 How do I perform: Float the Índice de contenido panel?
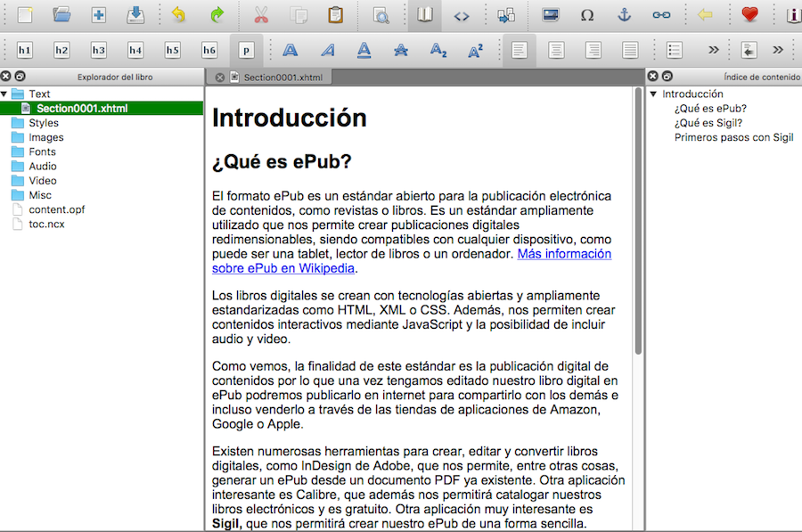click(667, 77)
